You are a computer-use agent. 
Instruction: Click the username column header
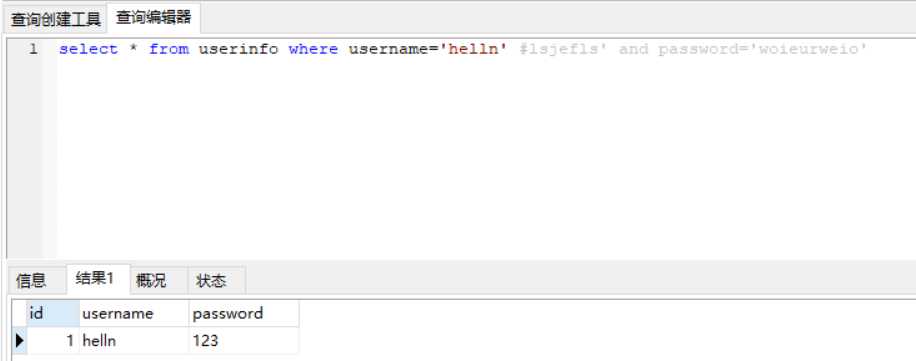pyautogui.click(x=134, y=314)
